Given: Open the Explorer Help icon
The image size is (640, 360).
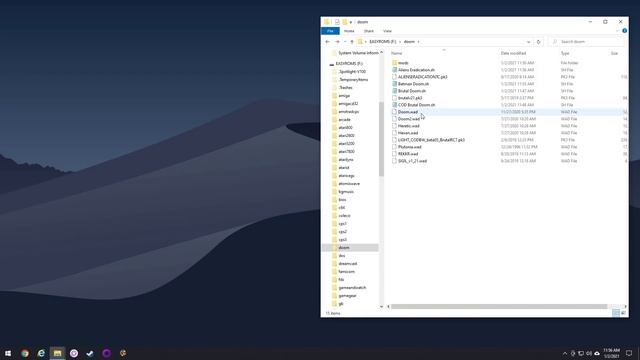Looking at the screenshot, I should click(x=624, y=31).
